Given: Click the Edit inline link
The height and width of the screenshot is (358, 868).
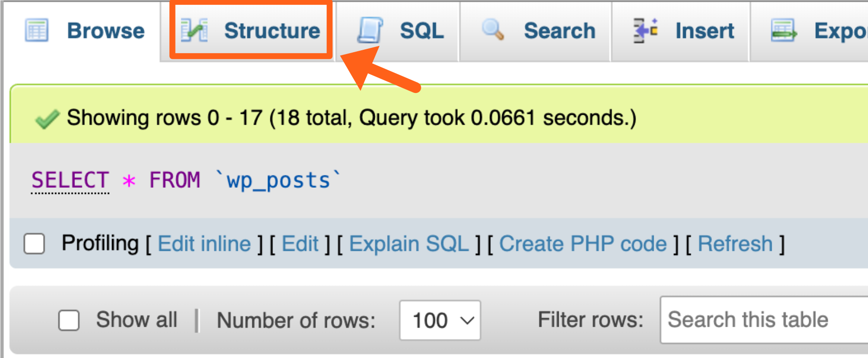Looking at the screenshot, I should pyautogui.click(x=205, y=244).
